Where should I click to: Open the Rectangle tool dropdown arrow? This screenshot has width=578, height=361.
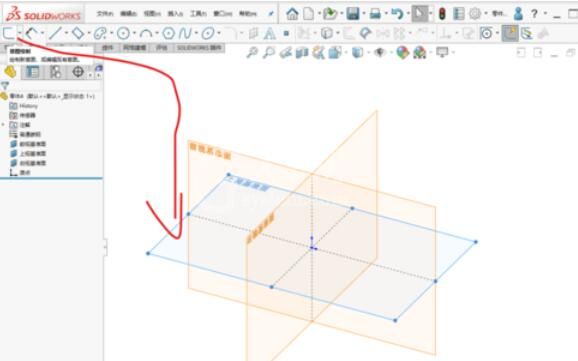tap(89, 33)
